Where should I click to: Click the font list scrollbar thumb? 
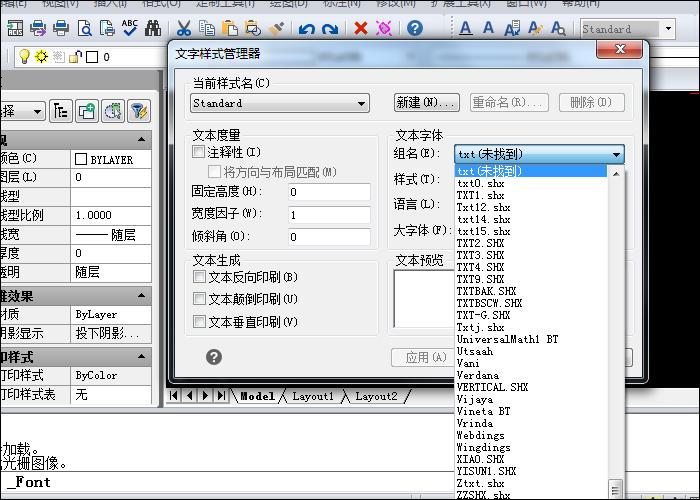(x=616, y=488)
